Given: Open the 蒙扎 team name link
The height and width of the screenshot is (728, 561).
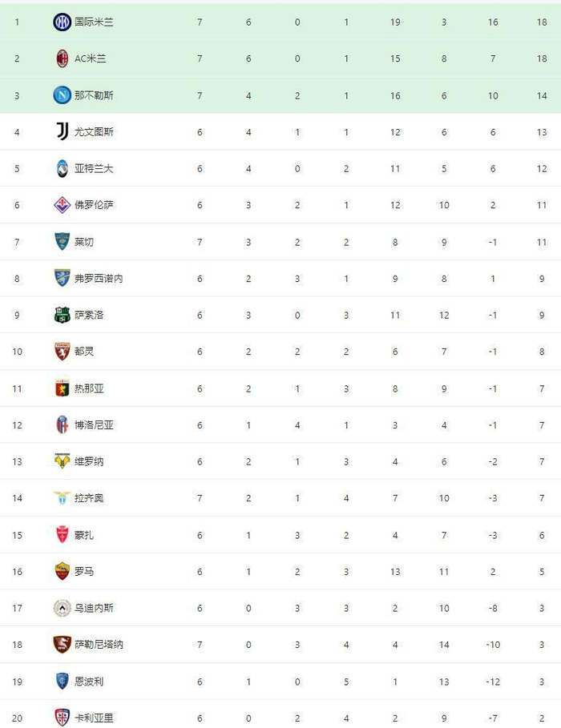Looking at the screenshot, I should pos(84,535).
